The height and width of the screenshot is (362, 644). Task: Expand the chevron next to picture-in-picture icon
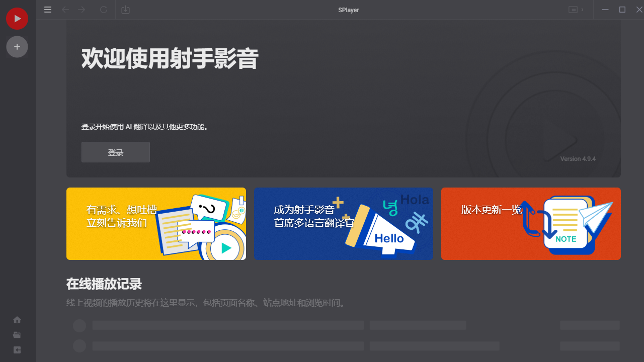click(583, 10)
